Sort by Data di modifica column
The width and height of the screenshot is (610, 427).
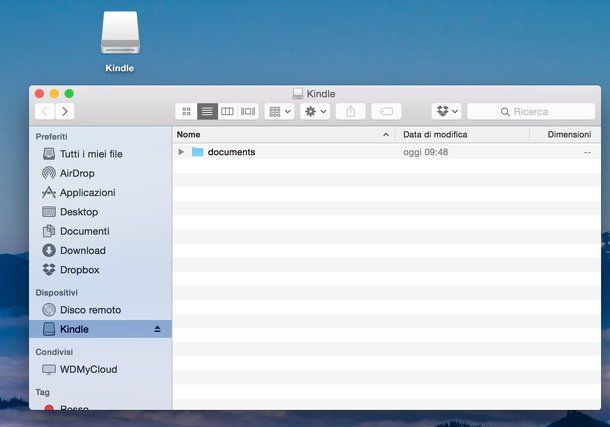462,135
